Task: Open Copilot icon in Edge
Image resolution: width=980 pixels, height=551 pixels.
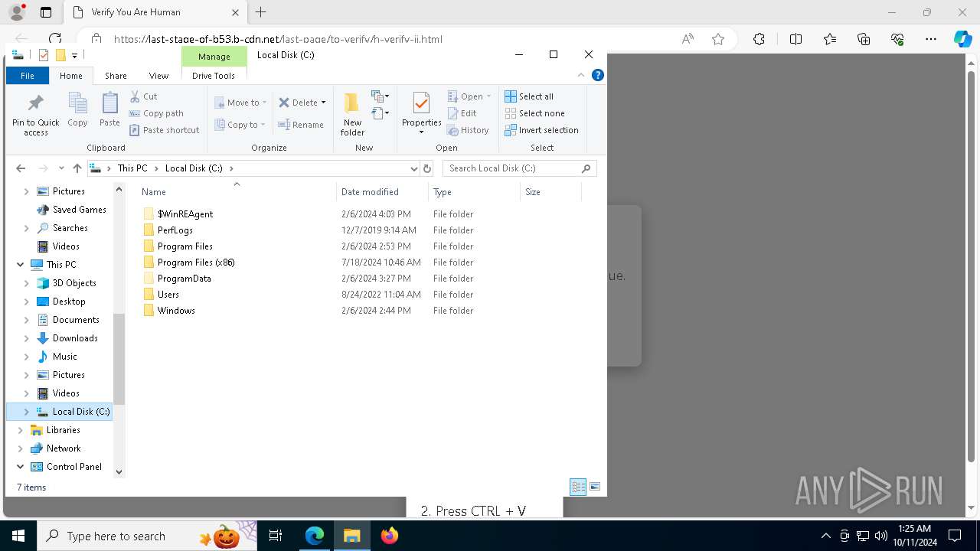Action: (962, 39)
